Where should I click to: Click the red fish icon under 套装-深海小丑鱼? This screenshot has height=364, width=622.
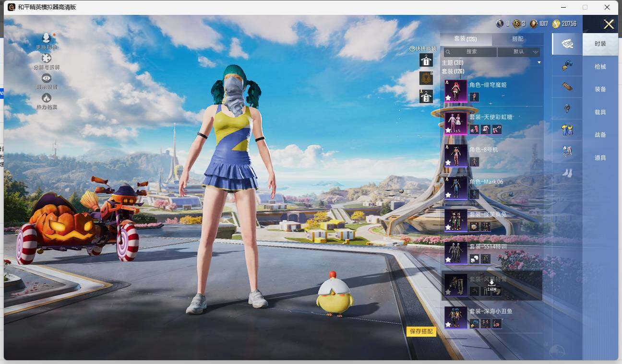(x=497, y=324)
